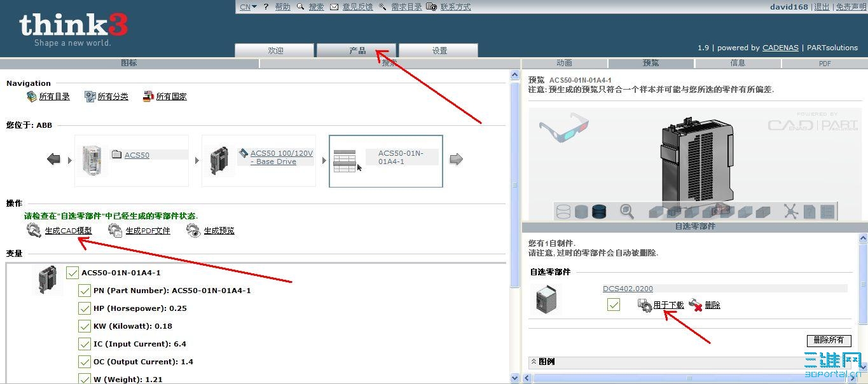Click the 生成PDF文件 link
868x384 pixels.
click(x=148, y=231)
